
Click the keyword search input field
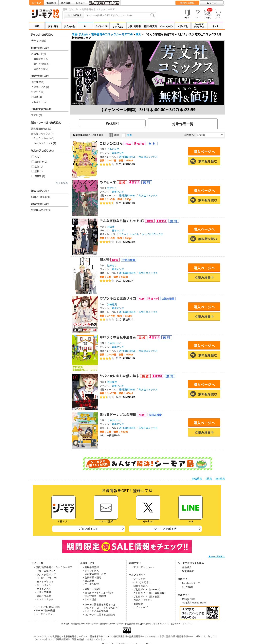pos(117,15)
